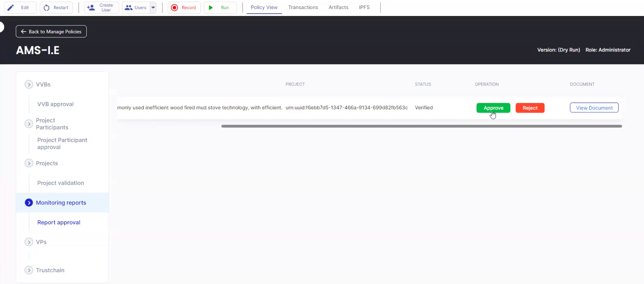644x284 pixels.
Task: Click the Create User add-person icon
Action: coord(91,7)
